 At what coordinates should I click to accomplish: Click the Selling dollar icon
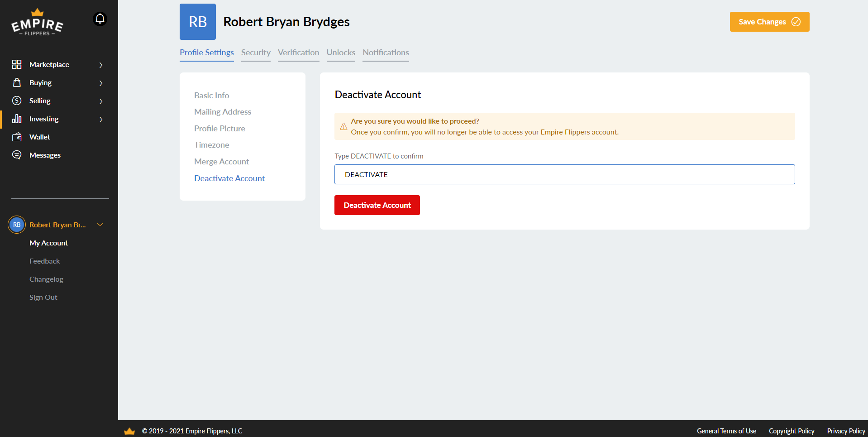click(x=17, y=101)
